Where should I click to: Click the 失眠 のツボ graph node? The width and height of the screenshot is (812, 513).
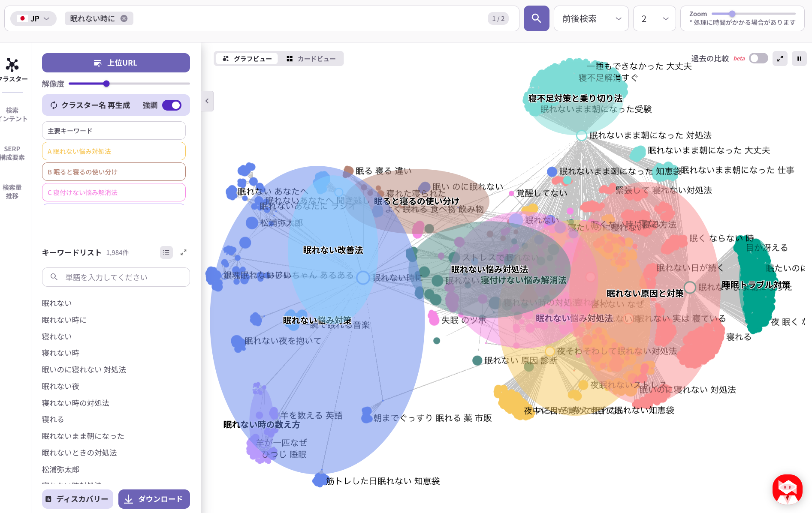(x=433, y=318)
